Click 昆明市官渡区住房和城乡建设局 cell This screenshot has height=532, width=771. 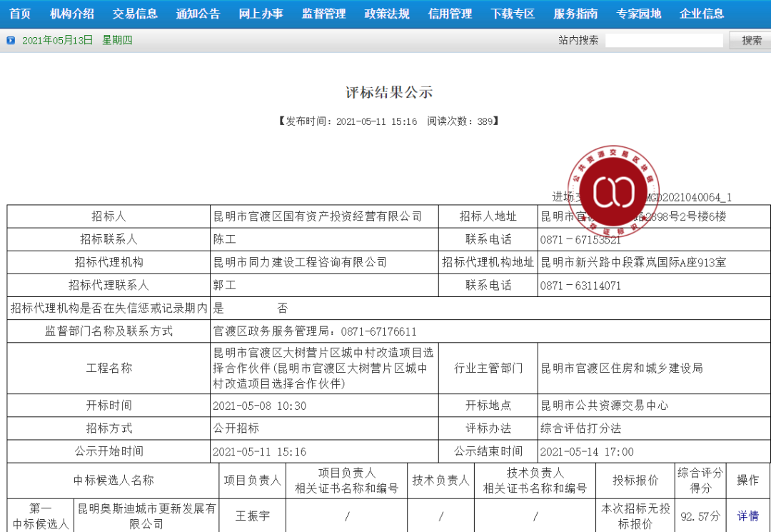[654, 368]
